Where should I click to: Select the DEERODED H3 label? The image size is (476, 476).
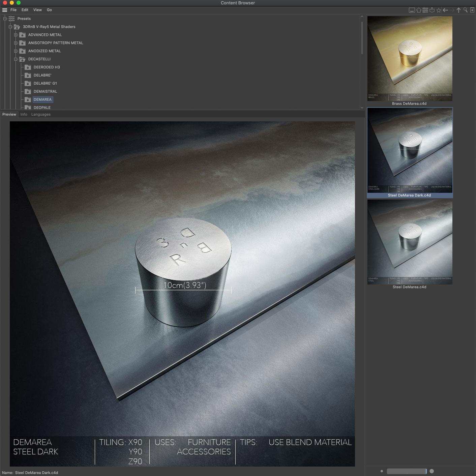pos(47,67)
